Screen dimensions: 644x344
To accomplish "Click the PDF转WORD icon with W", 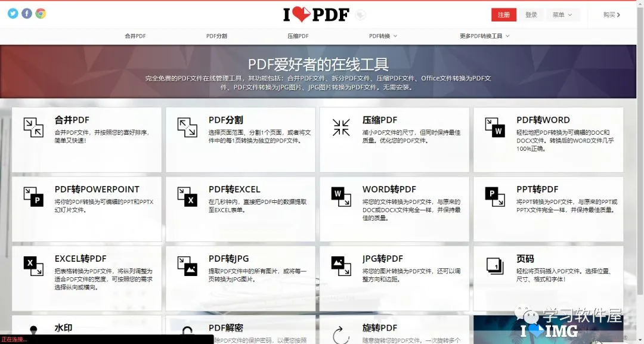I will click(x=495, y=127).
